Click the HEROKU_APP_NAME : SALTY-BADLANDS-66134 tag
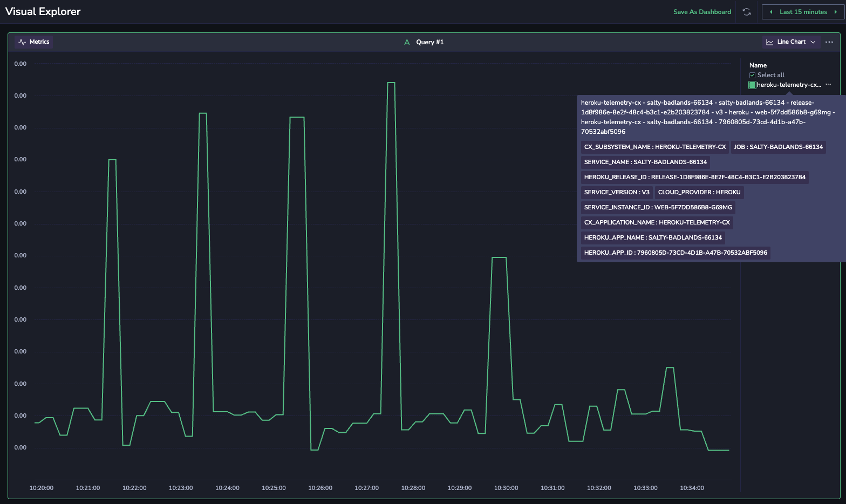Viewport: 846px width, 504px height. coord(653,237)
